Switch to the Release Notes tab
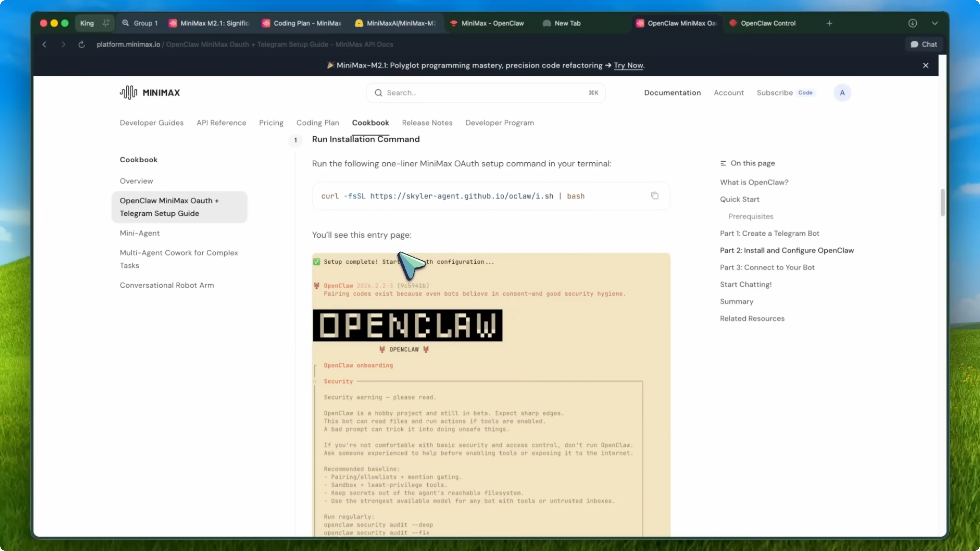This screenshot has height=551, width=980. 427,122
